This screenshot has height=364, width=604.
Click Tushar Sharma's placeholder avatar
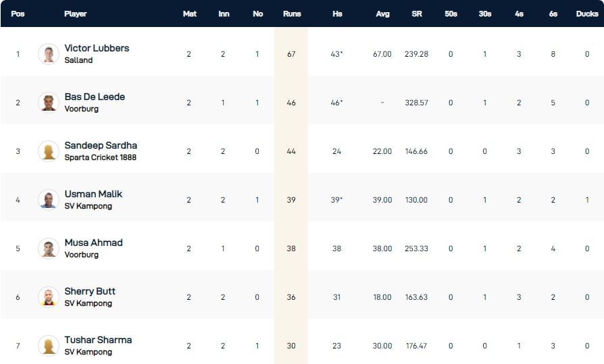pos(49,346)
